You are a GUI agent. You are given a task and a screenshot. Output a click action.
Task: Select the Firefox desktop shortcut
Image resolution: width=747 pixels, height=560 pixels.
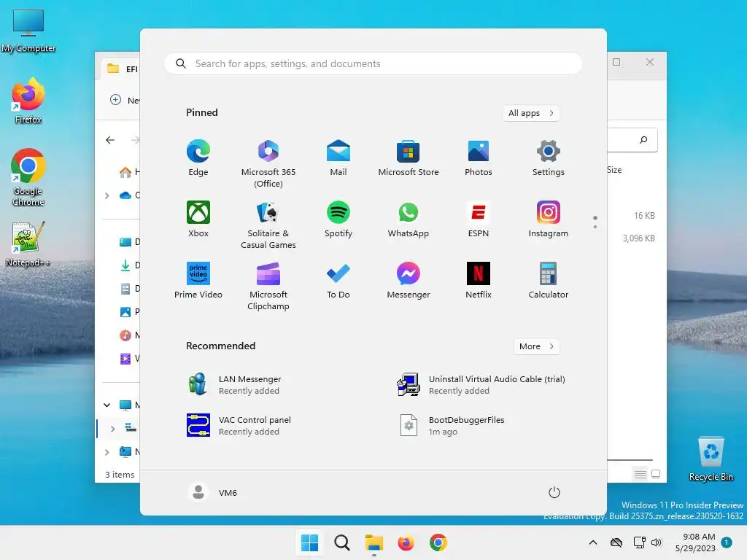(x=28, y=101)
